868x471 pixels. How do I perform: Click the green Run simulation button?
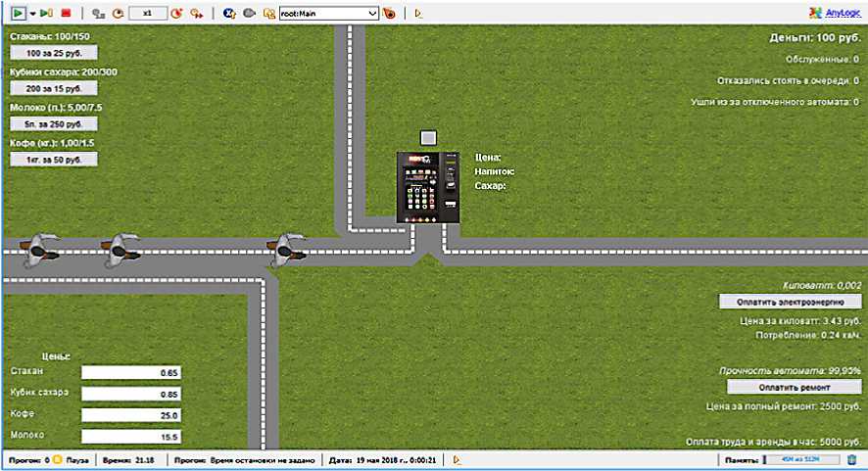point(19,14)
